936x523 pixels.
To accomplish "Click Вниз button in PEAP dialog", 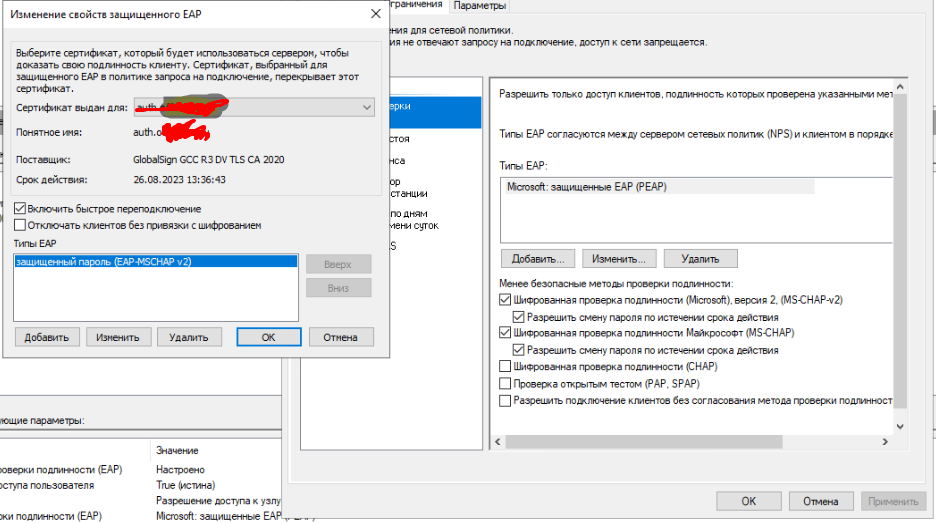I will [338, 288].
